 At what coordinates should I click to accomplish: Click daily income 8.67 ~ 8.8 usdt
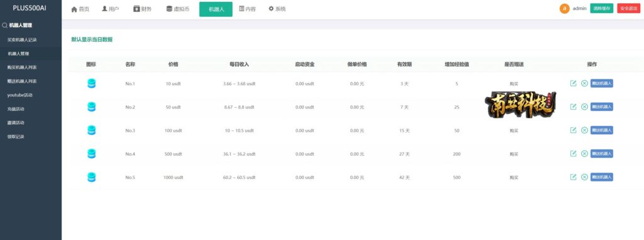239,107
